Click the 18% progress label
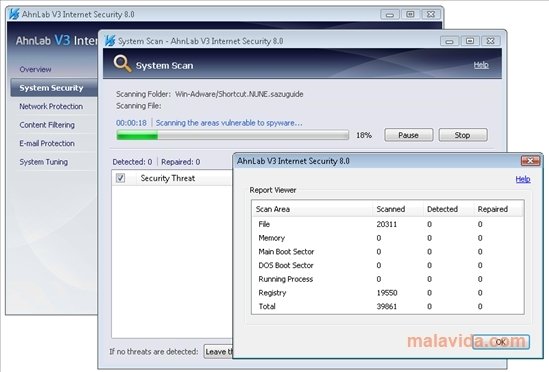Image resolution: width=549 pixels, height=372 pixels. [364, 135]
